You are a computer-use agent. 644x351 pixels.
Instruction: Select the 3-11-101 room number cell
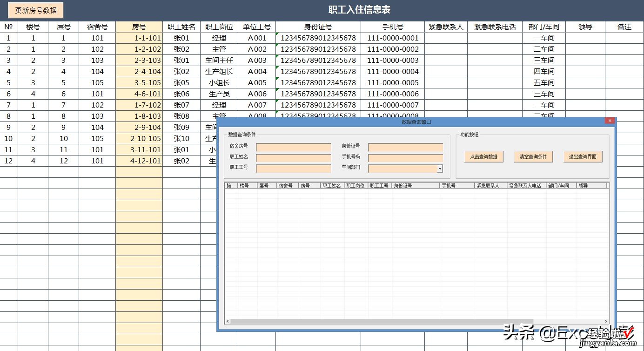click(x=139, y=150)
